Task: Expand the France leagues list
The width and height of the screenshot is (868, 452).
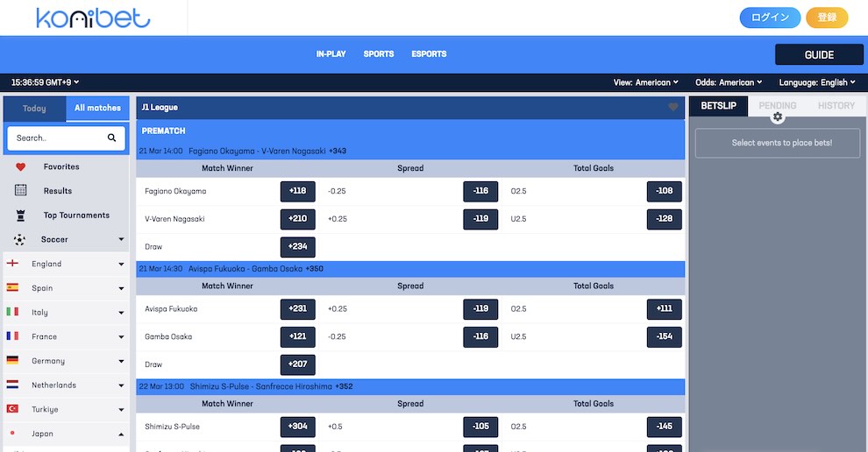Action: pos(121,337)
